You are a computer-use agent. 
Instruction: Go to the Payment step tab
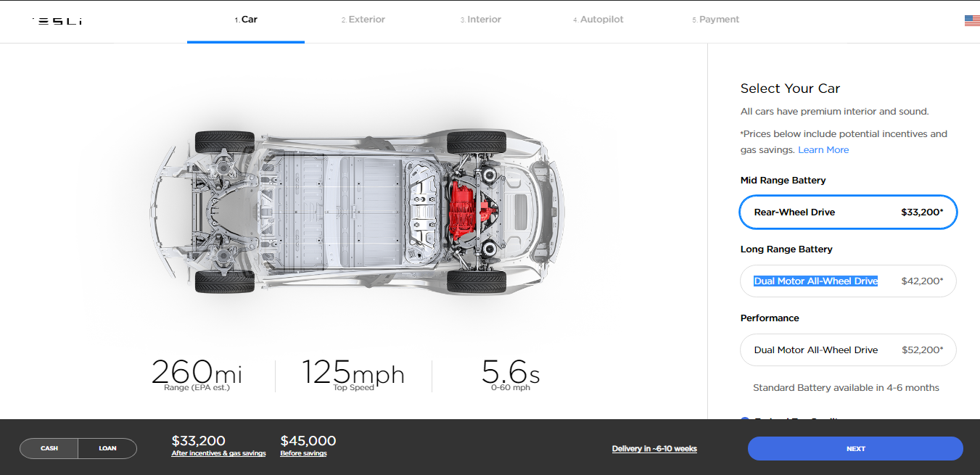click(x=716, y=20)
